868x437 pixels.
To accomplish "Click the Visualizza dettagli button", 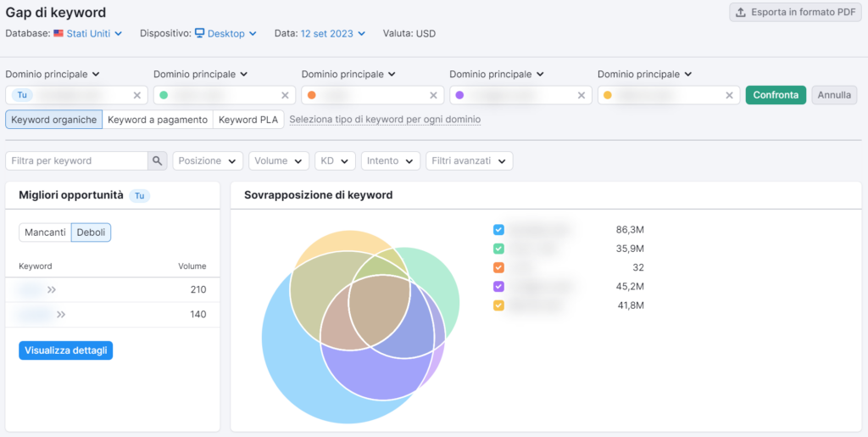I will coord(66,350).
